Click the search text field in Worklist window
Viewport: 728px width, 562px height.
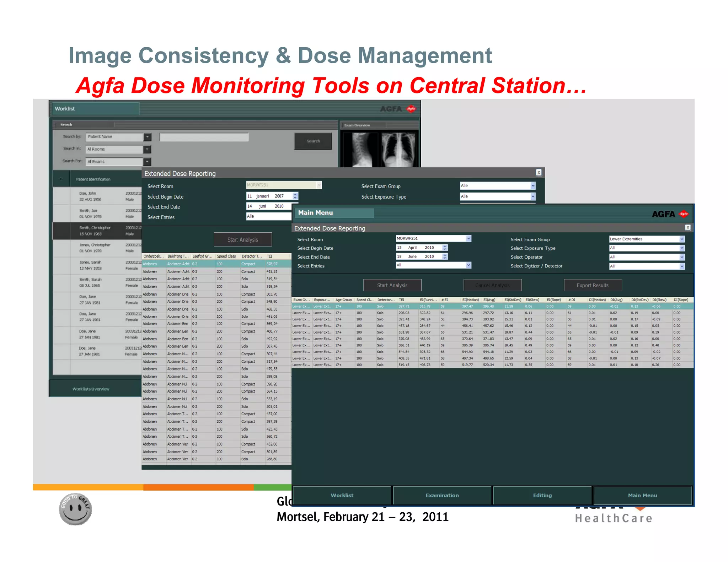point(204,137)
